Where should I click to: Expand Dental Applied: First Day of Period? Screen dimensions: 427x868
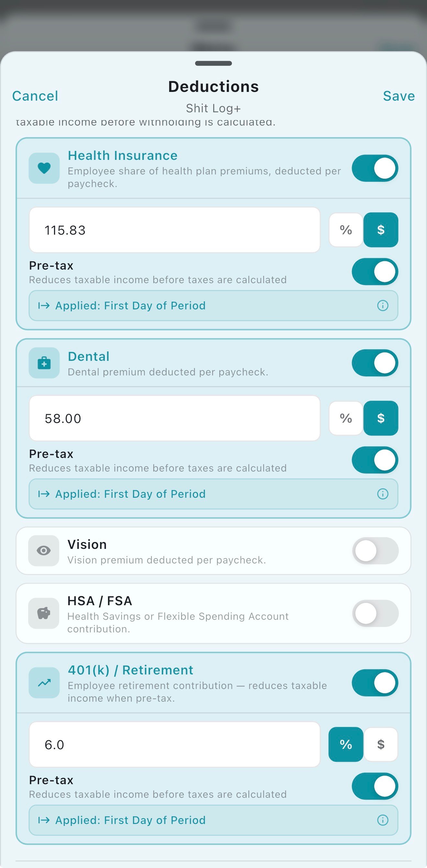(x=202, y=494)
